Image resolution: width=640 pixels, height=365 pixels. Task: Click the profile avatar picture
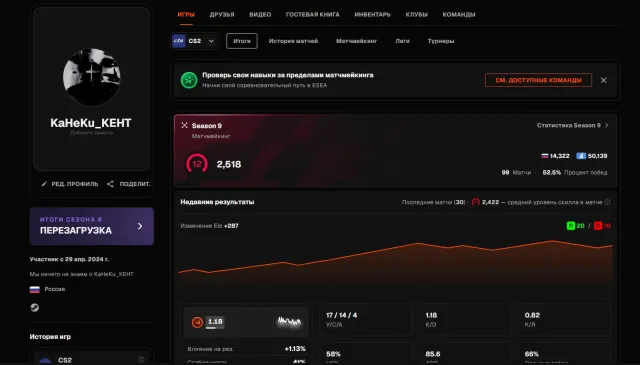(x=91, y=77)
